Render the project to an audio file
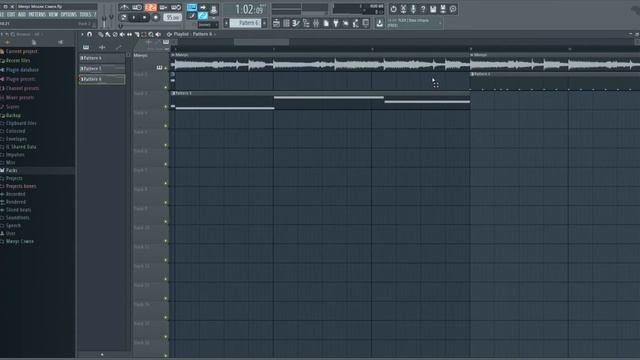 pos(443,9)
